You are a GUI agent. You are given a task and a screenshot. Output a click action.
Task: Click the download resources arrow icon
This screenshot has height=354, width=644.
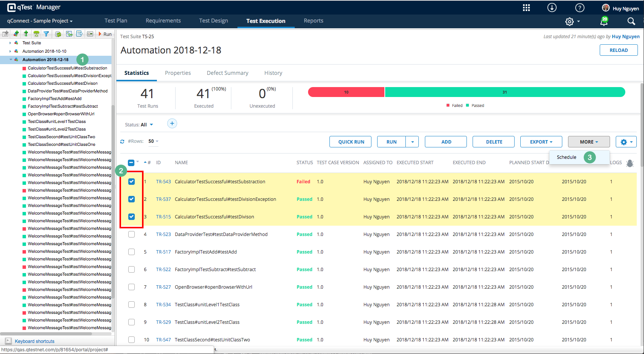[x=552, y=8]
